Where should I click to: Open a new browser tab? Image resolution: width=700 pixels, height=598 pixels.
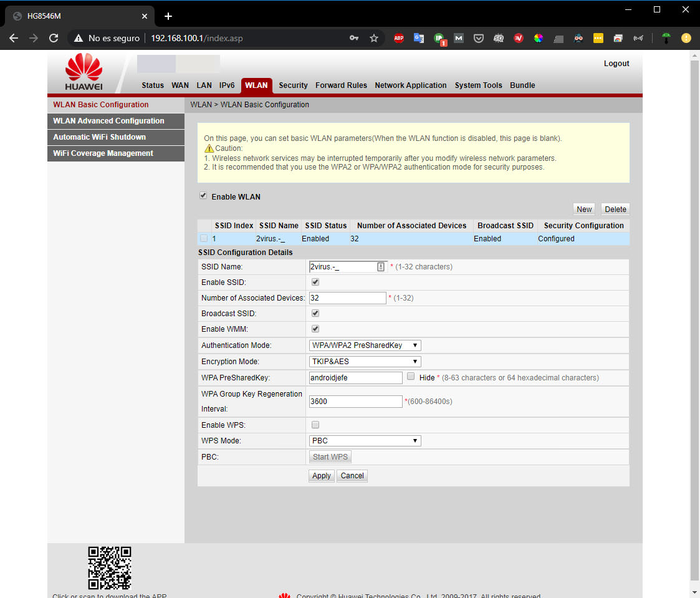click(x=168, y=16)
